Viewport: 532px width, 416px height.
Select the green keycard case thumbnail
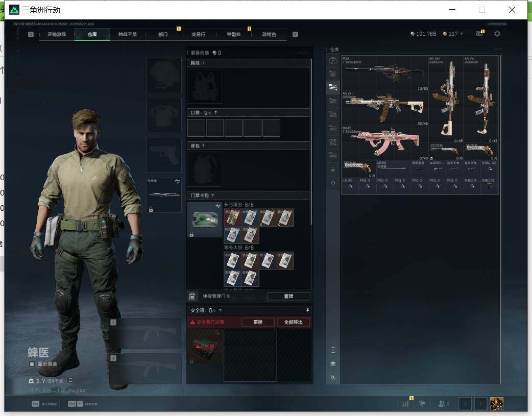coord(205,219)
